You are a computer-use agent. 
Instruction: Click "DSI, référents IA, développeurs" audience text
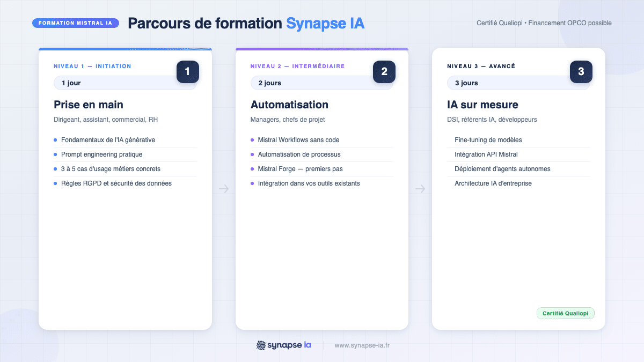492,120
